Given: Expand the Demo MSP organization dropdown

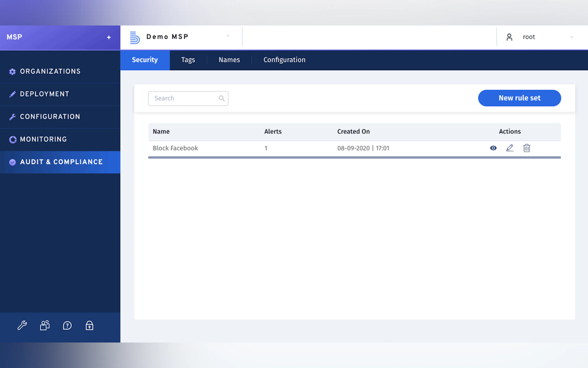Looking at the screenshot, I should point(228,36).
